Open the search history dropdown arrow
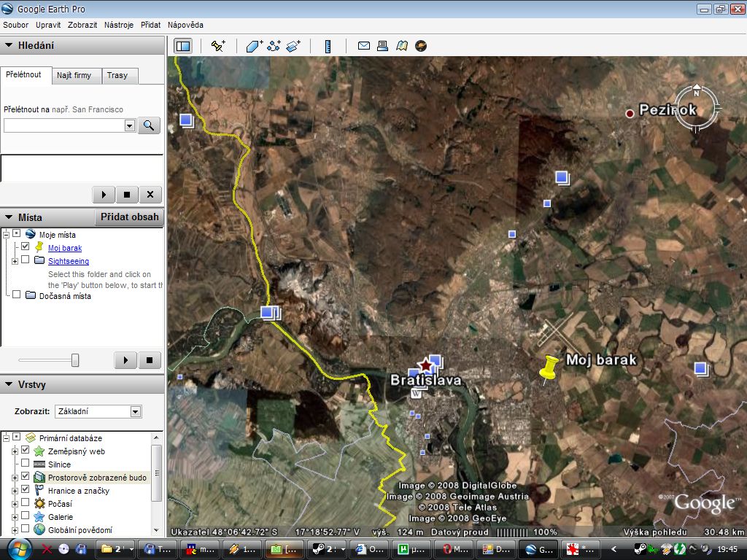747x560 pixels. [130, 125]
